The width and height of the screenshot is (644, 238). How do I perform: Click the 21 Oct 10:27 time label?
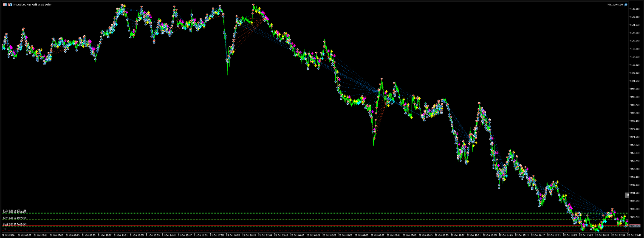[x=105, y=235]
